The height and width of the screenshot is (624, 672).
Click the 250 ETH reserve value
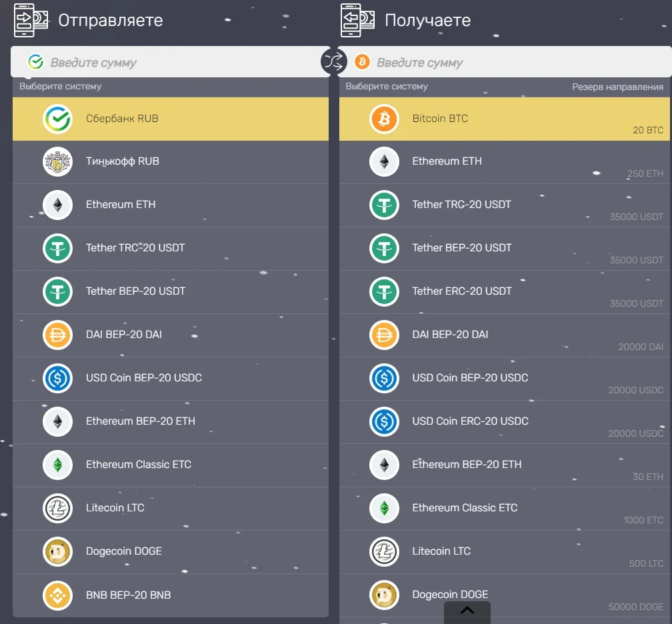tap(645, 173)
